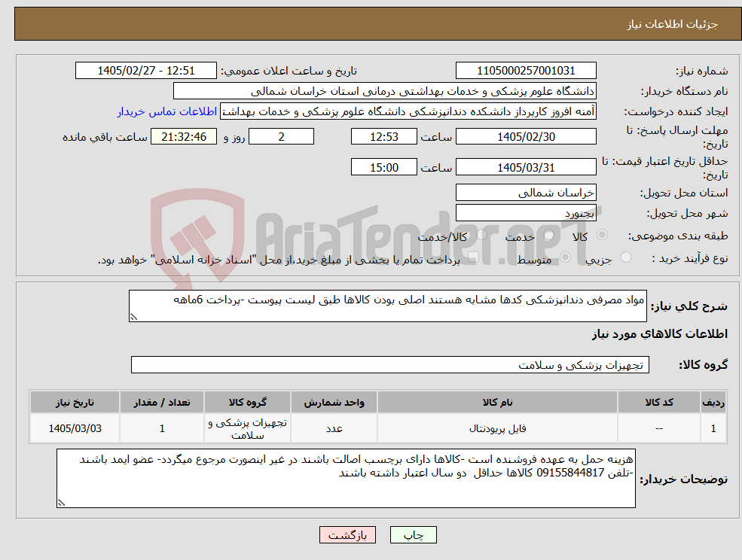Click the عدد unit cell
Screen dimensions: 742x560
[334, 428]
